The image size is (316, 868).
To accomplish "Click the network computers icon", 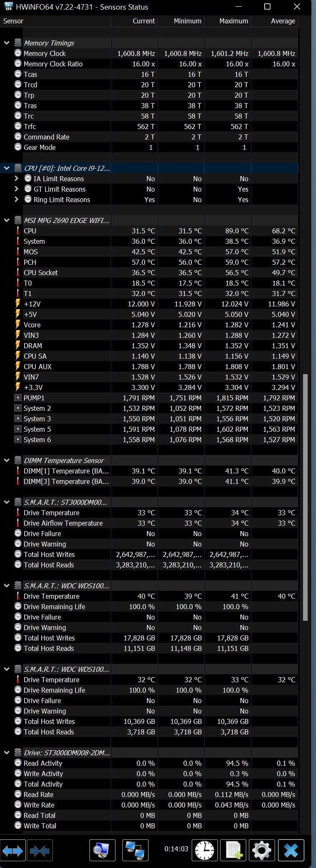I will click(x=136, y=850).
